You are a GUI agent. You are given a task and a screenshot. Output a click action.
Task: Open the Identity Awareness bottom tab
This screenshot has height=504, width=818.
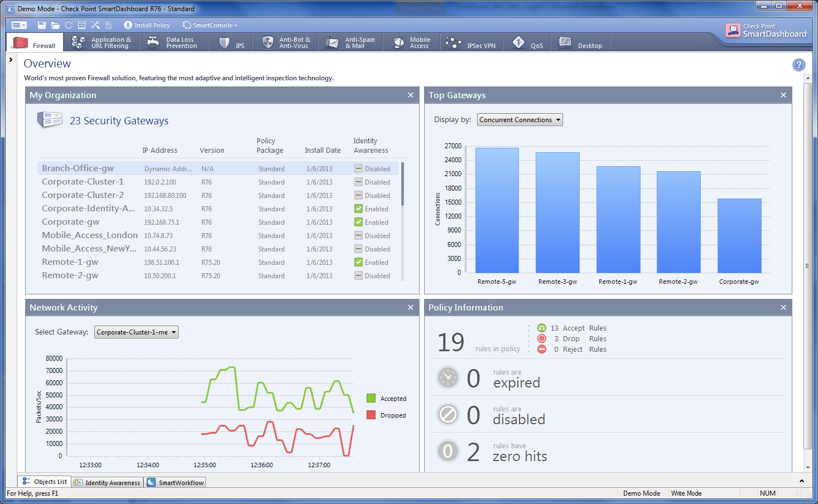[107, 483]
